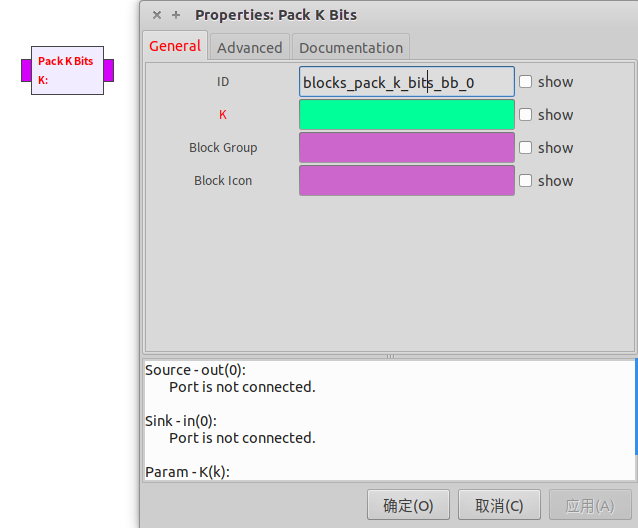Click the ID text field
Screen dimensions: 638x528
tap(406, 82)
